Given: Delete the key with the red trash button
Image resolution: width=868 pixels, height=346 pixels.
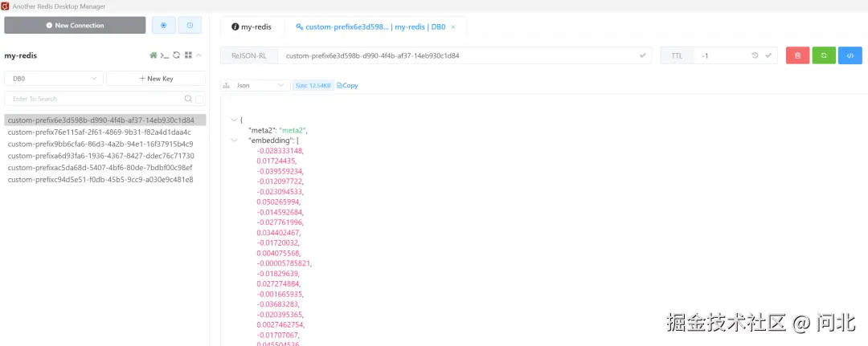Looking at the screenshot, I should 798,55.
